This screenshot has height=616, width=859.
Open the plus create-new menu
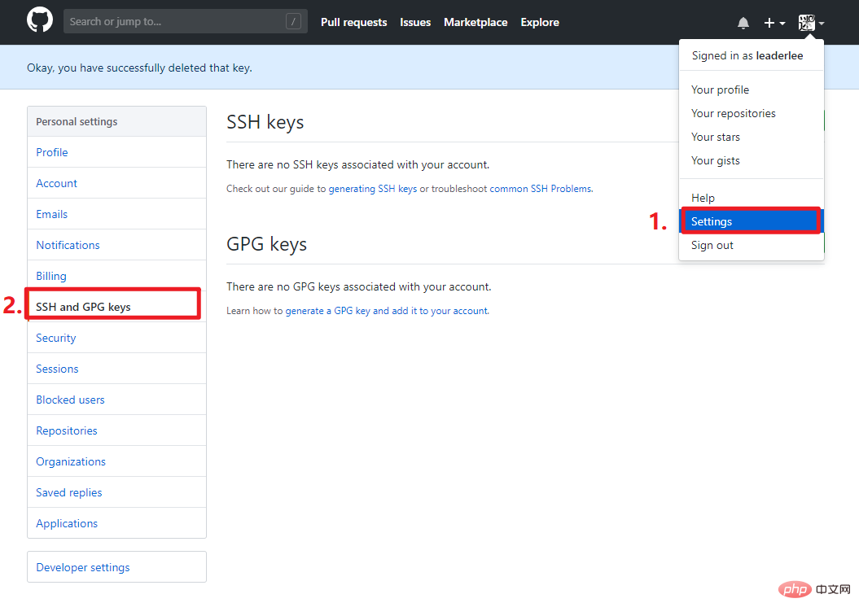(774, 23)
